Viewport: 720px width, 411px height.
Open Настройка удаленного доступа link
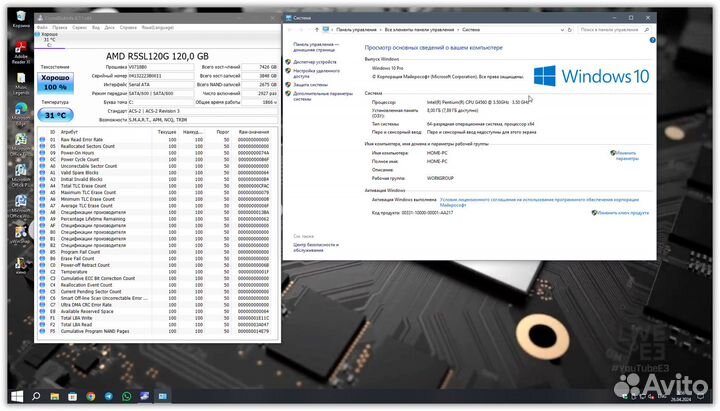[316, 73]
